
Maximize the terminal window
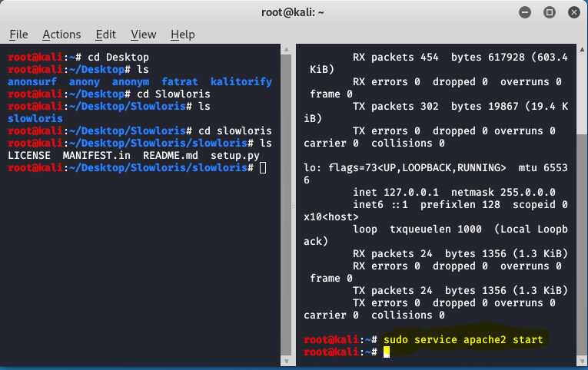click(551, 12)
